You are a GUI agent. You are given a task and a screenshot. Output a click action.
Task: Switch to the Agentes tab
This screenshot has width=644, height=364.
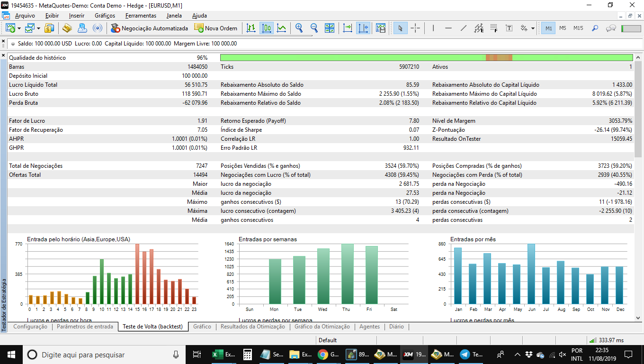(369, 327)
